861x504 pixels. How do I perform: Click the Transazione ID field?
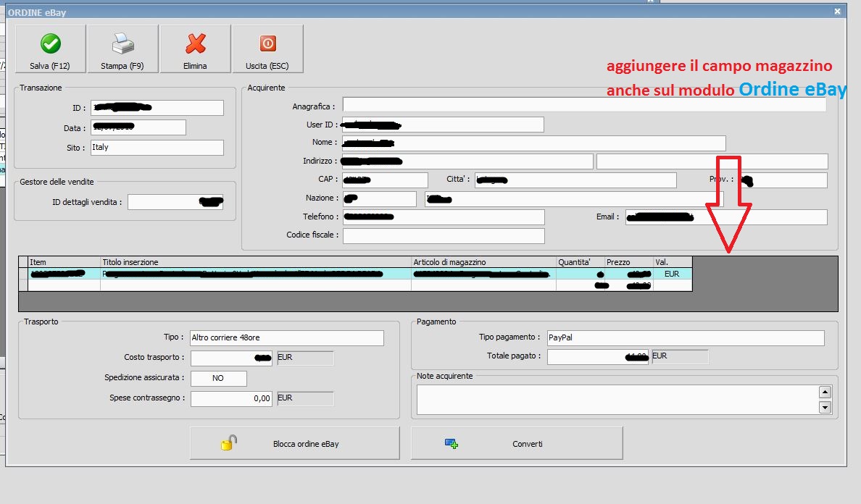coord(157,107)
